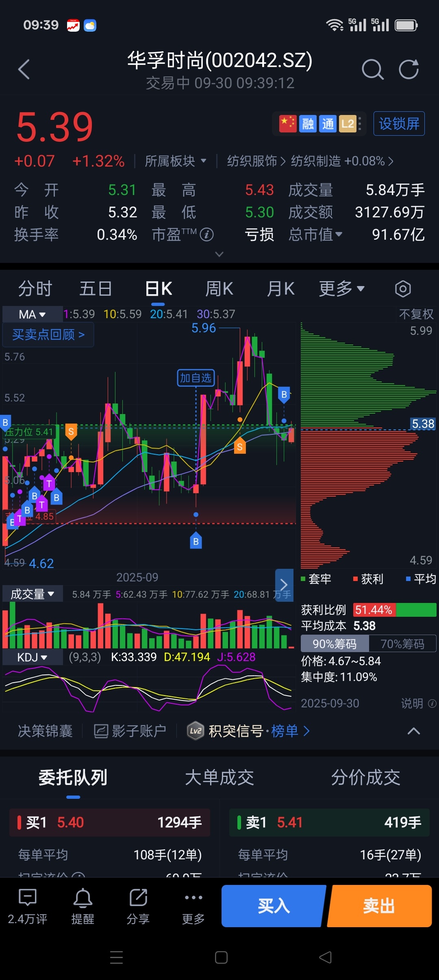
Task: Set a 提醒 alert bell
Action: (83, 898)
